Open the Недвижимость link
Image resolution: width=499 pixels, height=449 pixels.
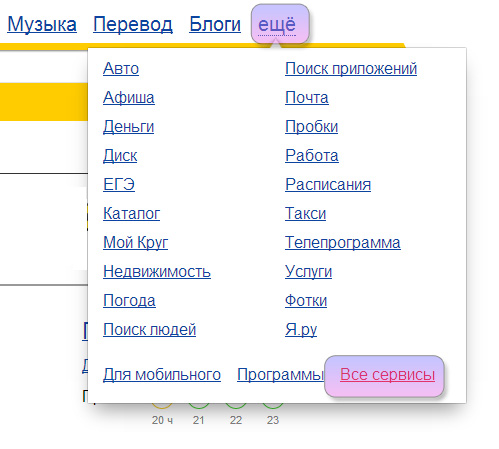point(157,271)
